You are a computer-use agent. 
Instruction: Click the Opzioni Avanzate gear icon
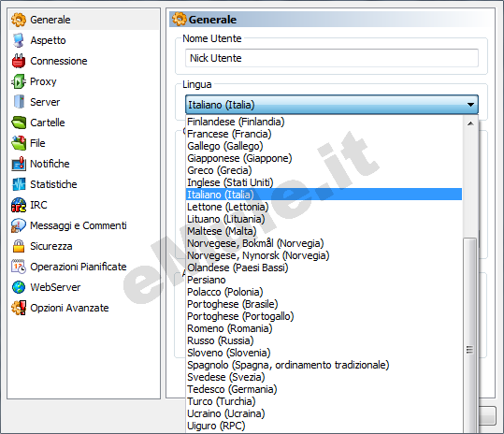pos(19,308)
